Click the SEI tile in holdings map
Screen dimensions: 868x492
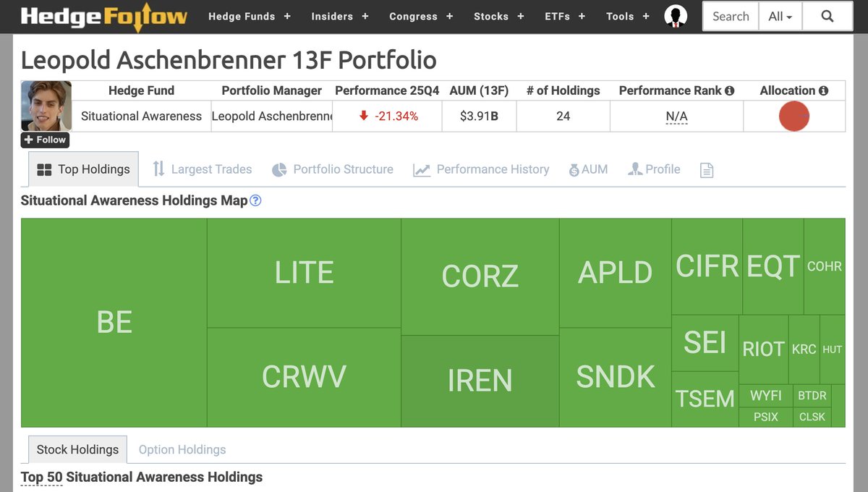click(x=705, y=343)
